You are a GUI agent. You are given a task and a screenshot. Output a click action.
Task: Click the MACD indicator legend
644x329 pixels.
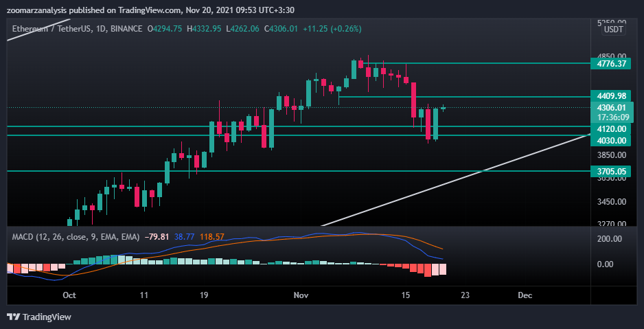tap(76, 237)
